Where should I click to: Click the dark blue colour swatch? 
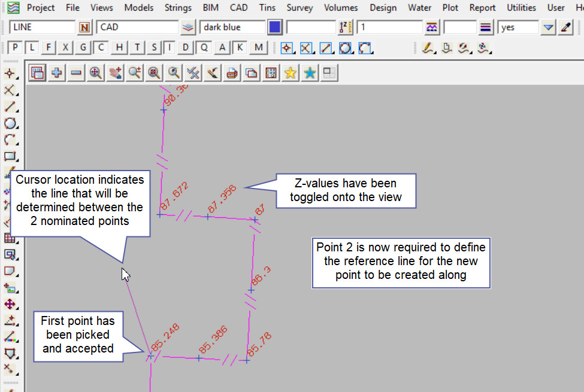click(x=275, y=28)
